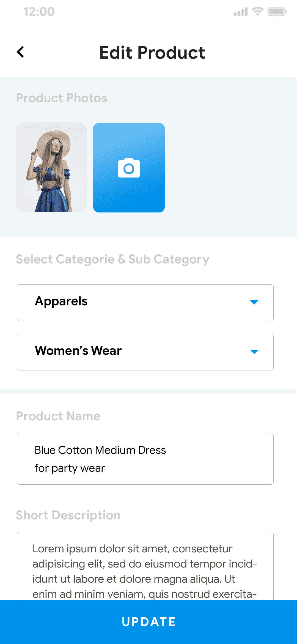Select the Categorie & Sub Category heading
Screen dimensions: 297x644
pyautogui.click(x=113, y=259)
